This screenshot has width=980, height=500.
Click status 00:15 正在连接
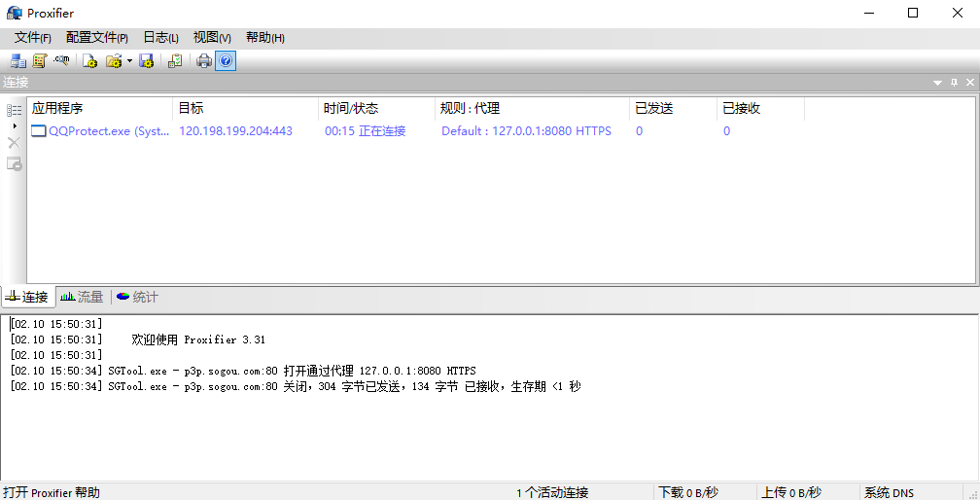(365, 131)
